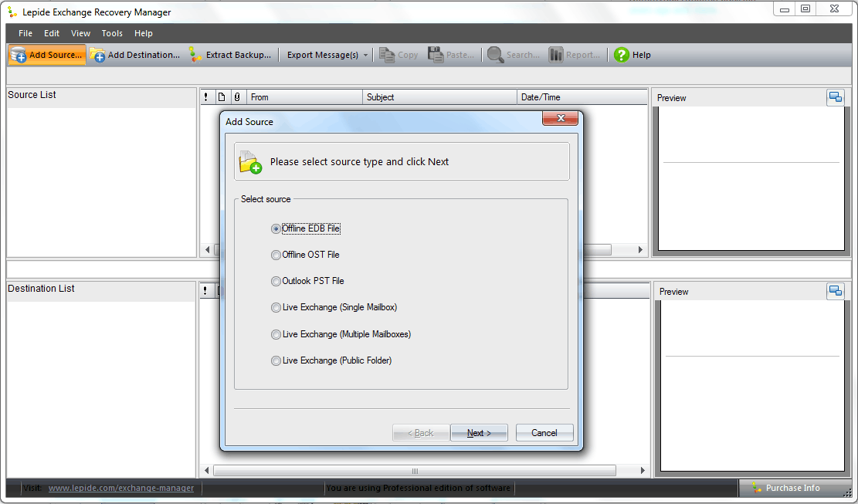Open the Tools menu
The image size is (858, 504).
(112, 33)
